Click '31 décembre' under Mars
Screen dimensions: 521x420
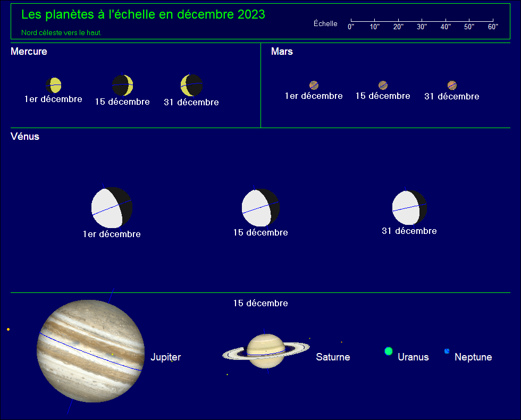pos(452,96)
